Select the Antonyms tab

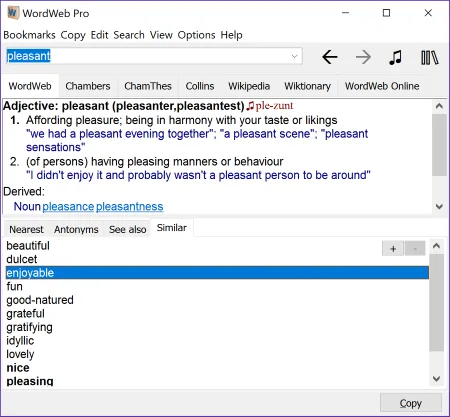76,229
